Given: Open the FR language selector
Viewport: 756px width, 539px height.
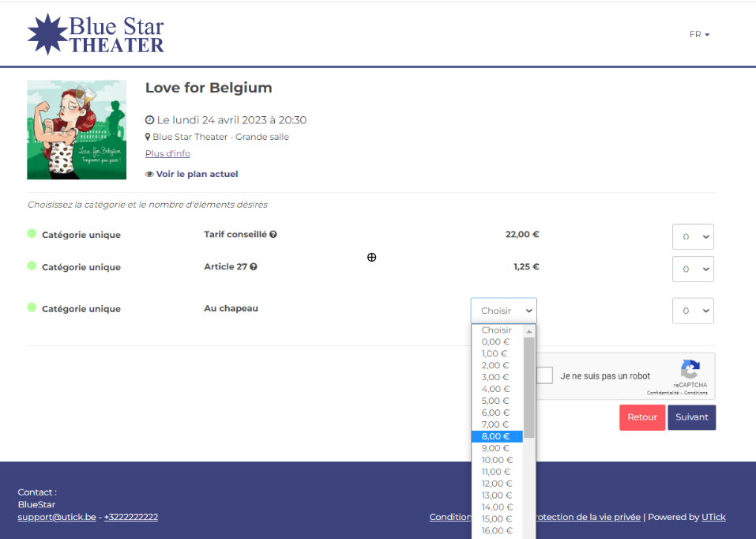Looking at the screenshot, I should click(699, 35).
